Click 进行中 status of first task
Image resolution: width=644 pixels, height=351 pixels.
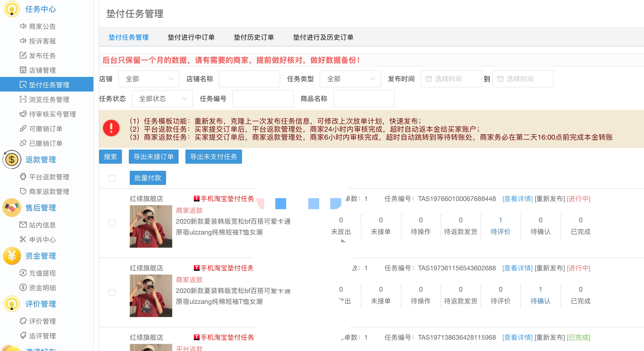click(578, 199)
